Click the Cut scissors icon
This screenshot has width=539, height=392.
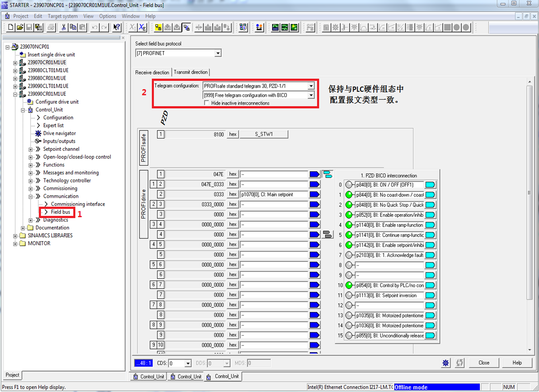64,28
